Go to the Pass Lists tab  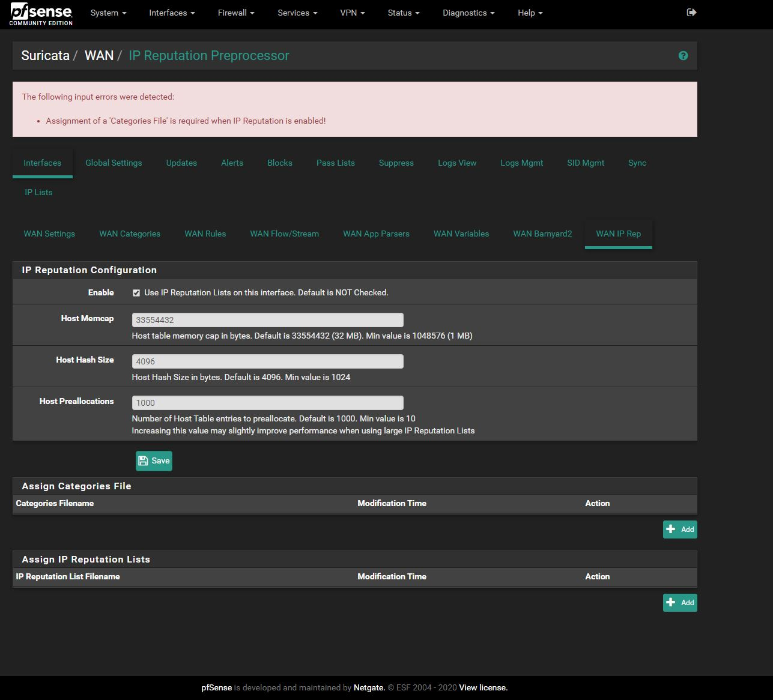click(x=336, y=163)
